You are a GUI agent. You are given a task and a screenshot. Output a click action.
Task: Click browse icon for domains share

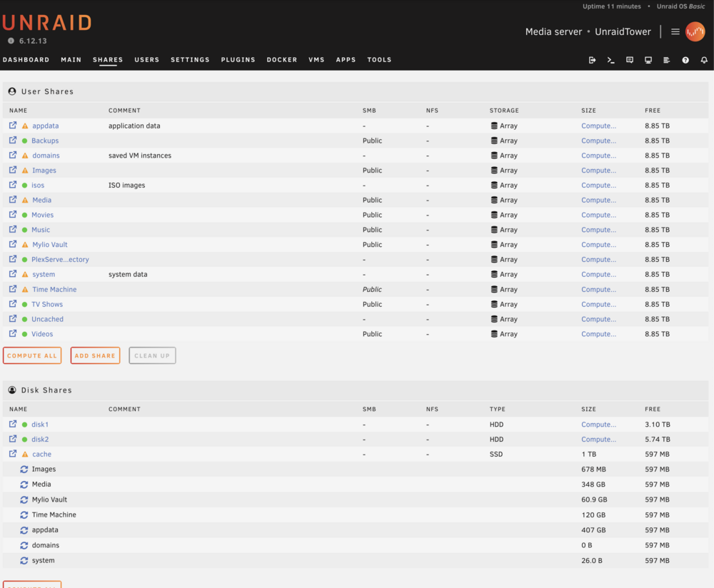tap(13, 155)
